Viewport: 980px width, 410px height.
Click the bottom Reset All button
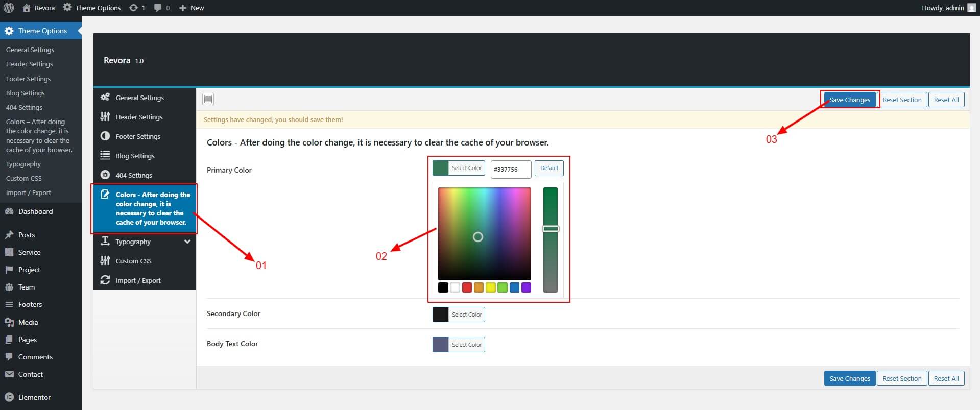tap(946, 378)
